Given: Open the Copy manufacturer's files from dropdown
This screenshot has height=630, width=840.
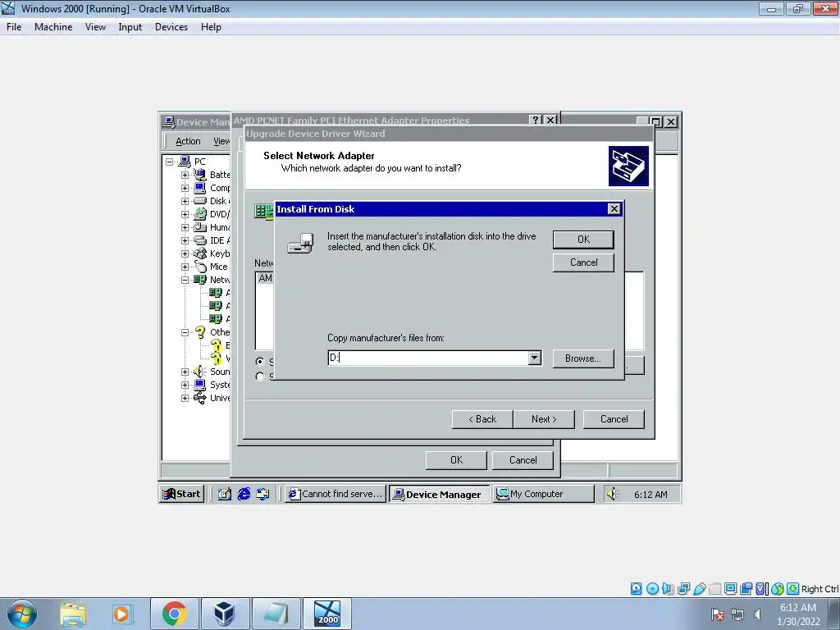Looking at the screenshot, I should tap(534, 358).
